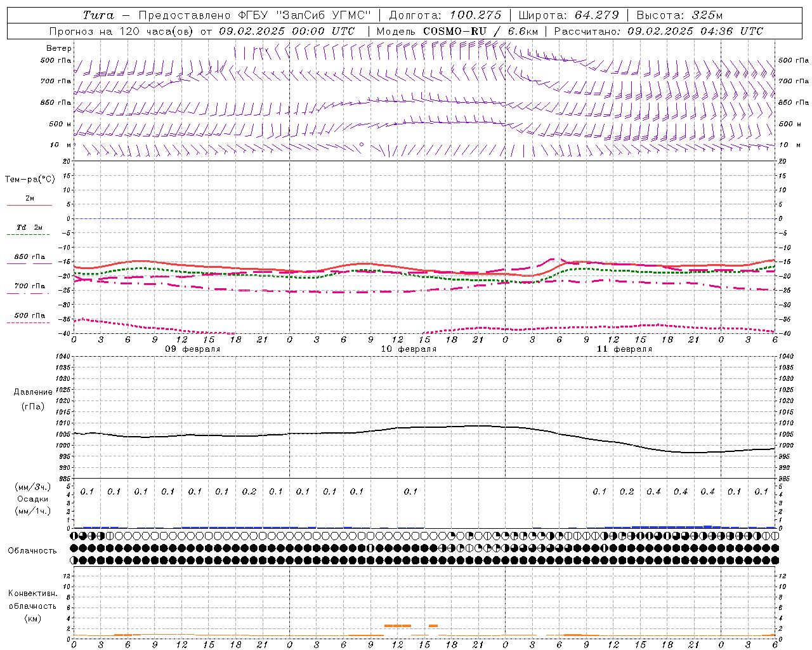Click the "(мм/1ч.)" precipitation unit label

click(x=32, y=511)
